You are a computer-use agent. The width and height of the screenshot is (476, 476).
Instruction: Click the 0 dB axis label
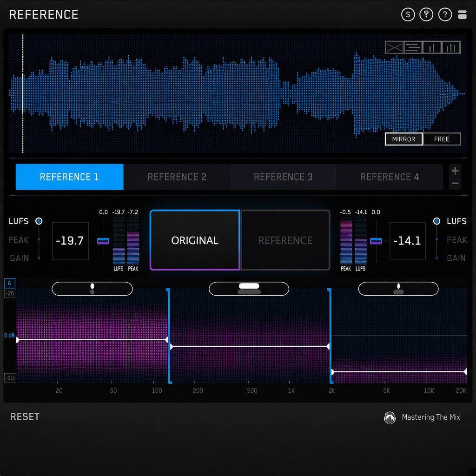(9, 336)
